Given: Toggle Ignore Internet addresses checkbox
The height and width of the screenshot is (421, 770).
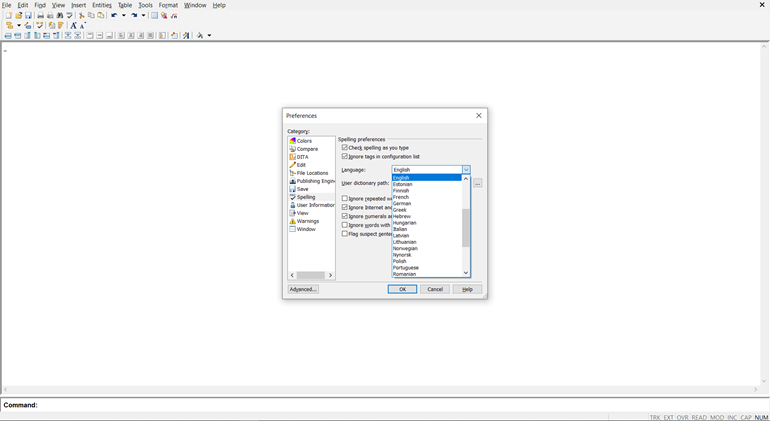Looking at the screenshot, I should 345,207.
